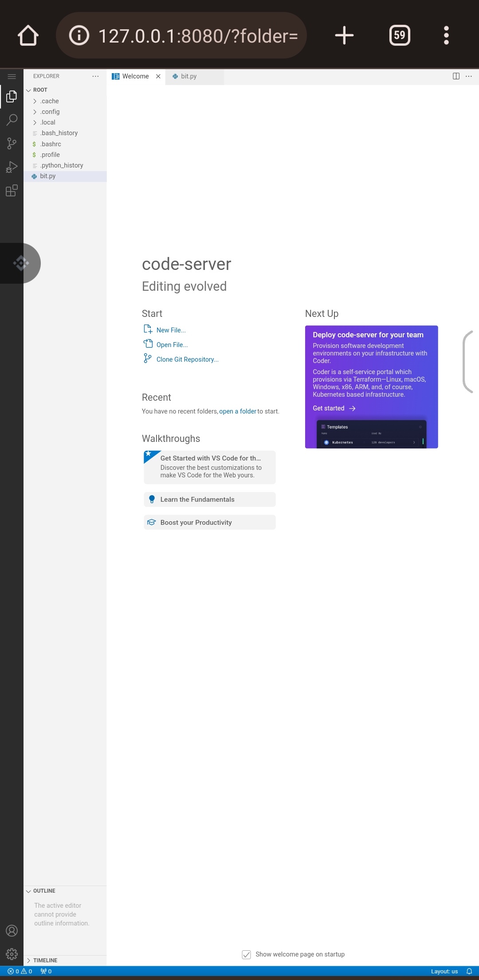The height and width of the screenshot is (980, 479).
Task: Open editor more actions ellipsis
Action: click(x=469, y=76)
